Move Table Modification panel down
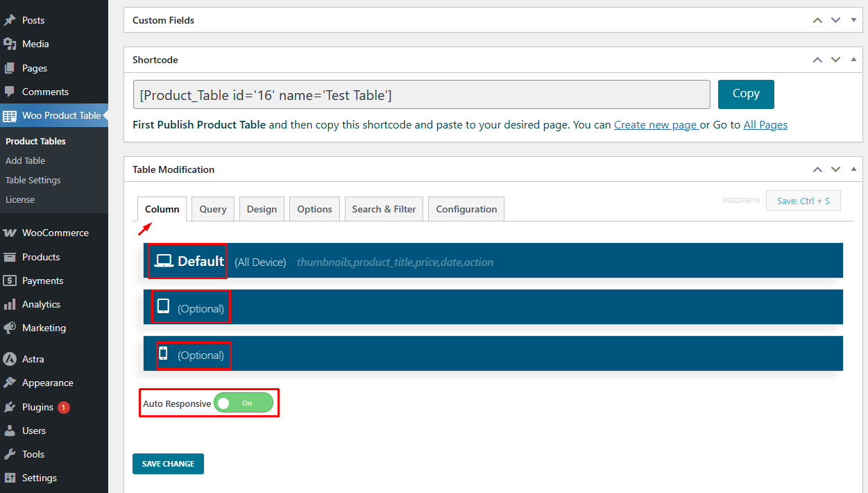This screenshot has width=868, height=493. [835, 169]
